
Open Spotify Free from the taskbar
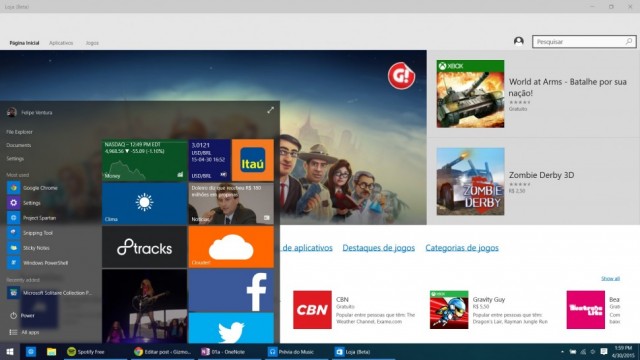coord(86,351)
